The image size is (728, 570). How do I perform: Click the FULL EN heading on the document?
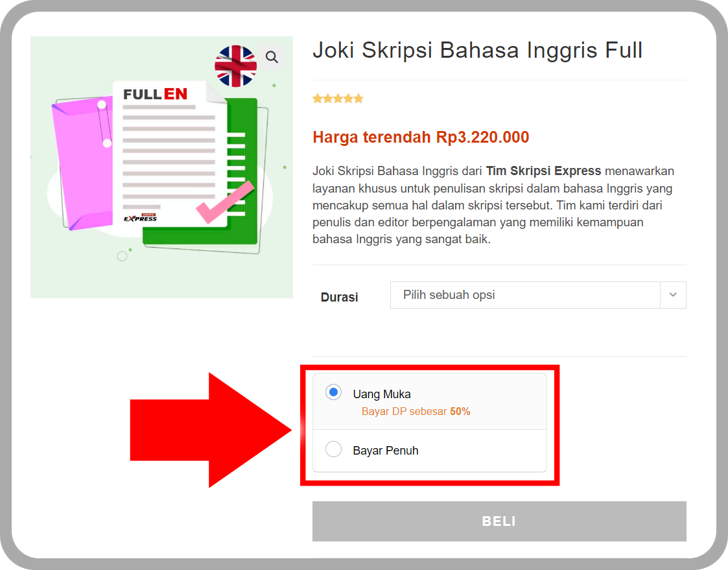pos(155,94)
